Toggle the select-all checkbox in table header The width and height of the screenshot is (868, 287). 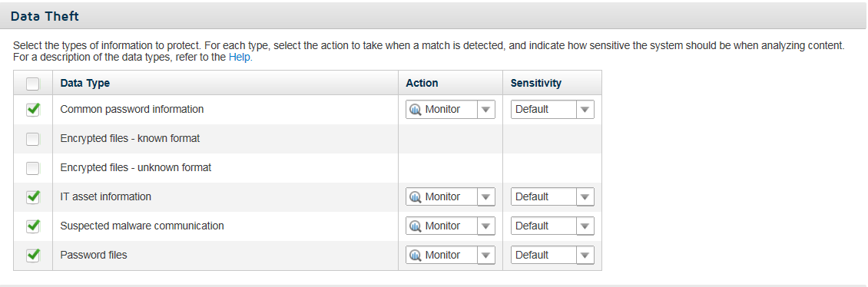click(x=33, y=84)
